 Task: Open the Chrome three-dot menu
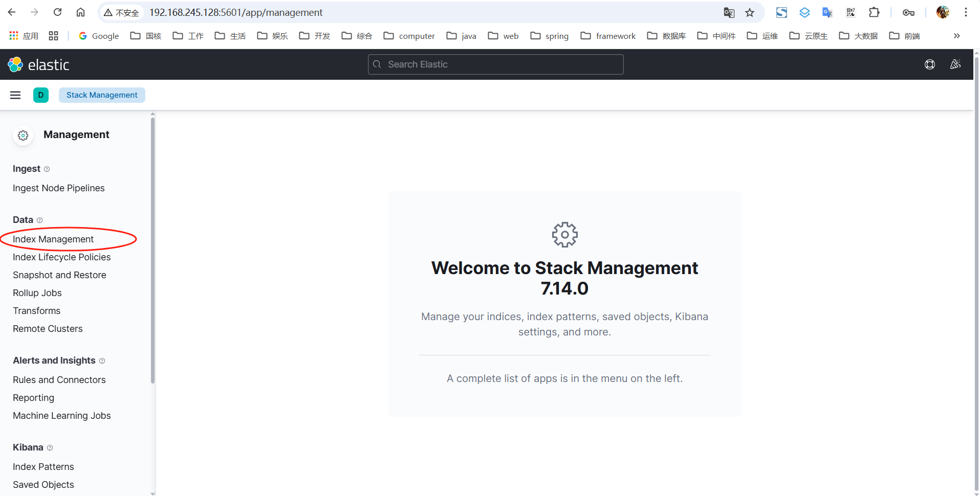pyautogui.click(x=966, y=12)
